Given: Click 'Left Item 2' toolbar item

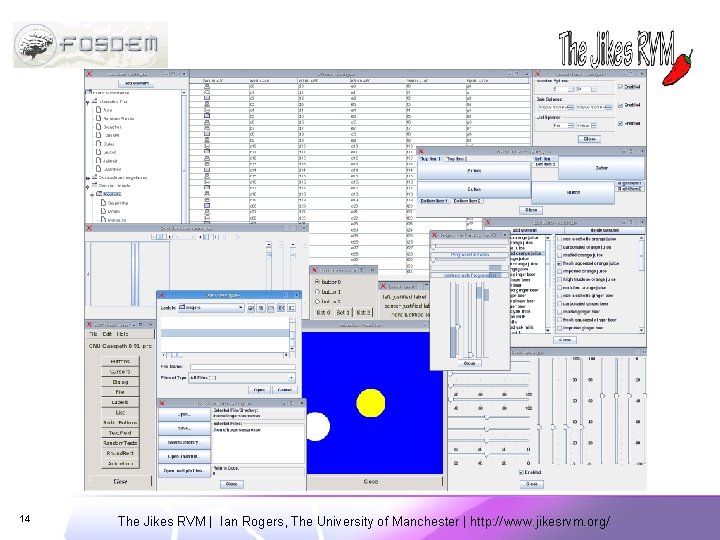Looking at the screenshot, I should pos(545,164).
